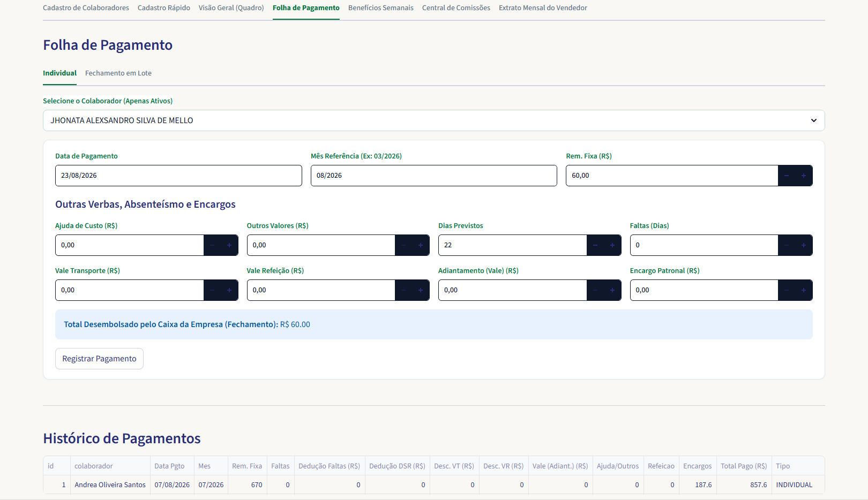Increase Encargo Patronal with plus
The height and width of the screenshot is (500, 868).
[804, 290]
